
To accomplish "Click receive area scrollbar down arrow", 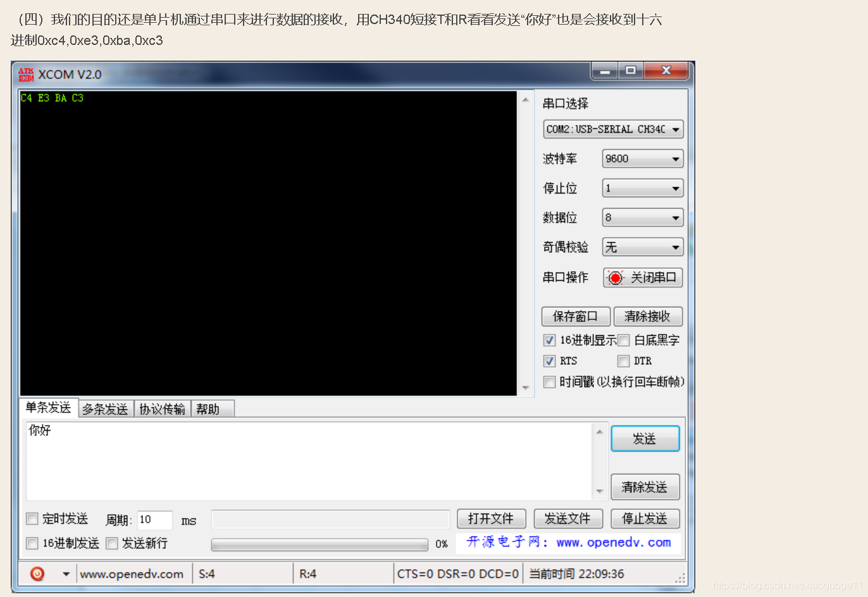I will (x=525, y=388).
